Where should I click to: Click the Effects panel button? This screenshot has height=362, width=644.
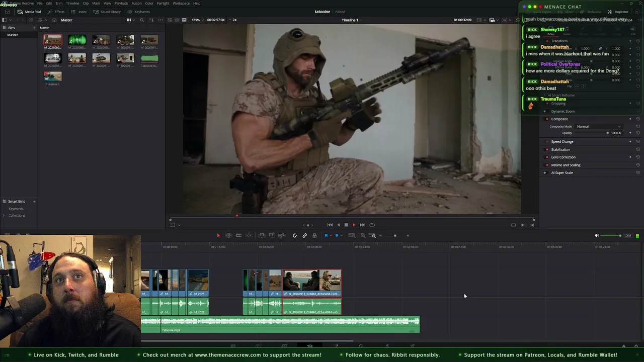tap(56, 12)
